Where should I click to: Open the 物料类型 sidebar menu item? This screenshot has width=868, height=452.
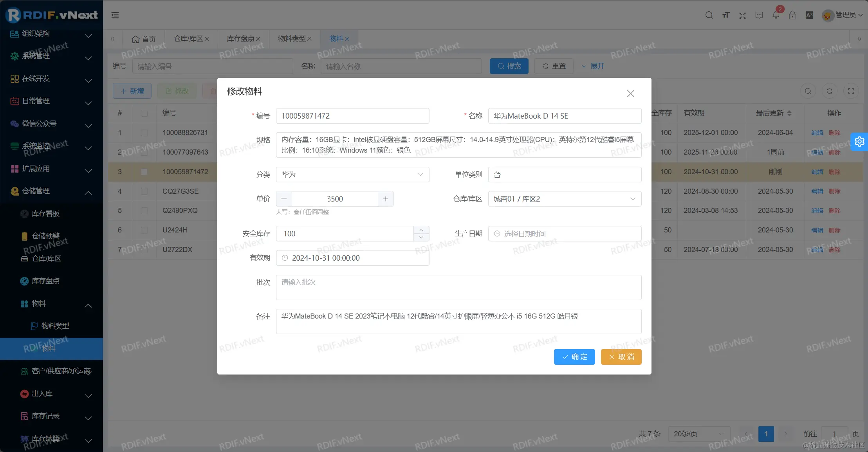pyautogui.click(x=55, y=326)
